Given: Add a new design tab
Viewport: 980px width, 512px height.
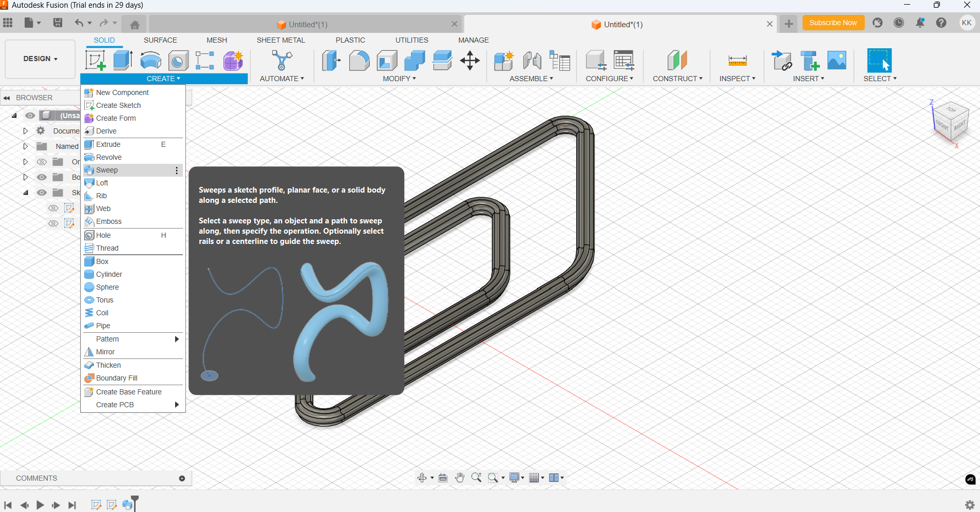Looking at the screenshot, I should tap(788, 24).
